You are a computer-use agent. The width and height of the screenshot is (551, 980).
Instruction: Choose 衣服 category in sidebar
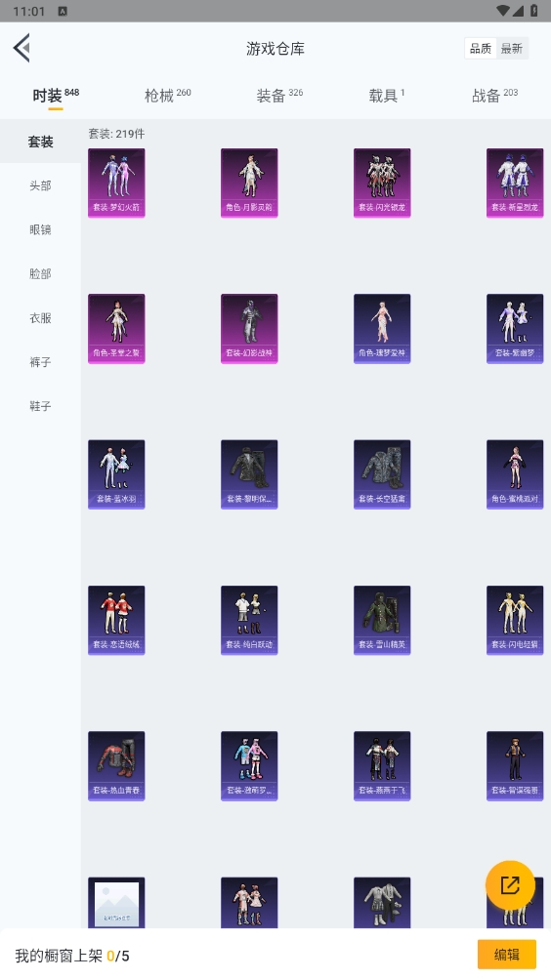click(x=41, y=317)
